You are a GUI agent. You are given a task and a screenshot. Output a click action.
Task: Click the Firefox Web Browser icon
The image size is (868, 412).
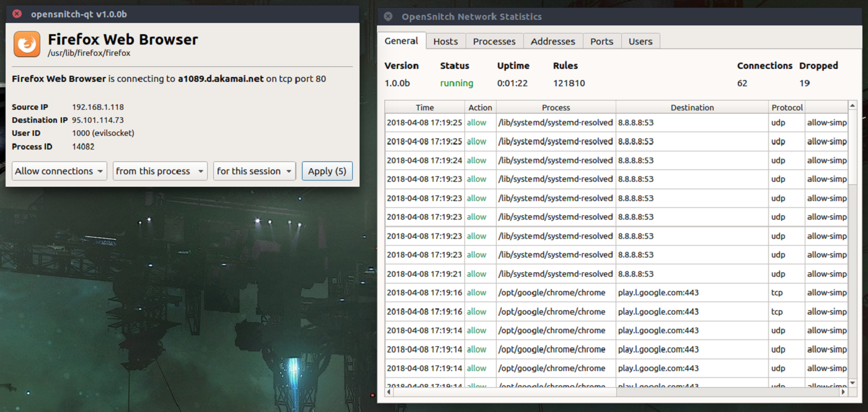pos(27,44)
